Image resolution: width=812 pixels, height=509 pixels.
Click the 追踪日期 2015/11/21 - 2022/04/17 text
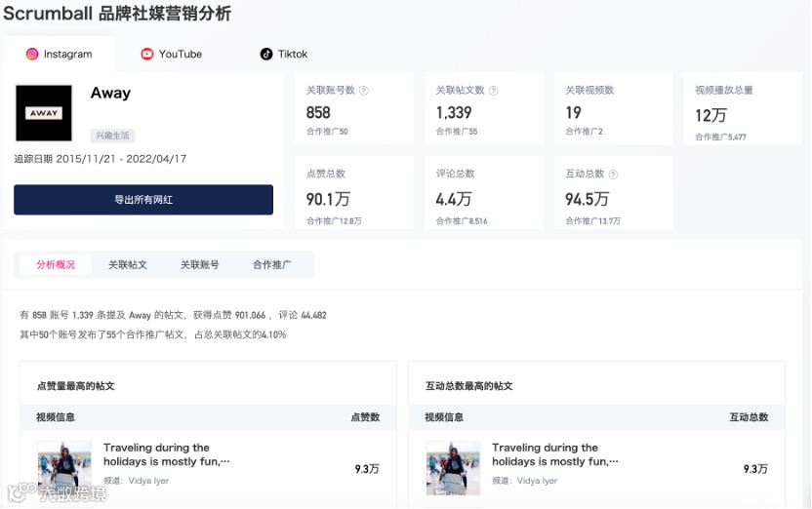point(100,159)
